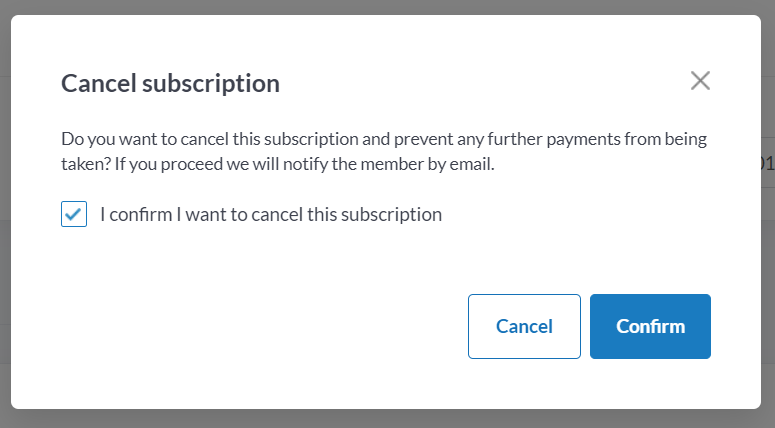Click the white outlined Cancel button
The height and width of the screenshot is (428, 775).
pos(524,326)
